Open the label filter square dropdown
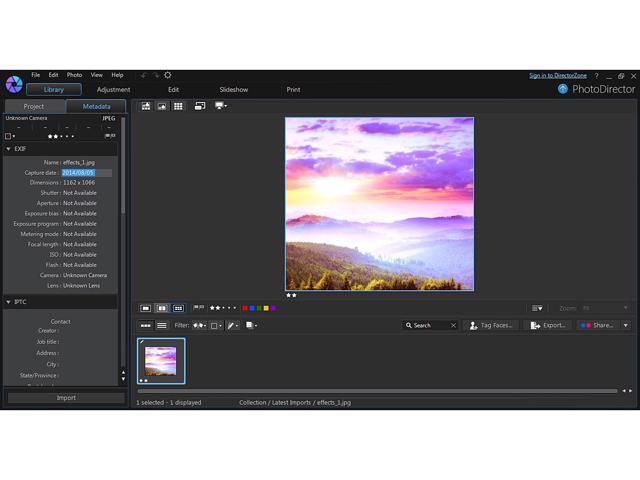Screen dimensions: 640x480 click(x=216, y=325)
